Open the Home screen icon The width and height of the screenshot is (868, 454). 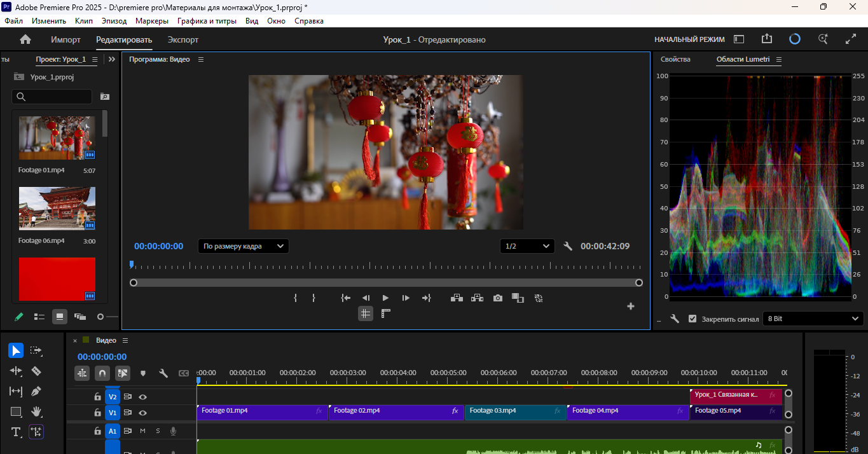point(25,39)
